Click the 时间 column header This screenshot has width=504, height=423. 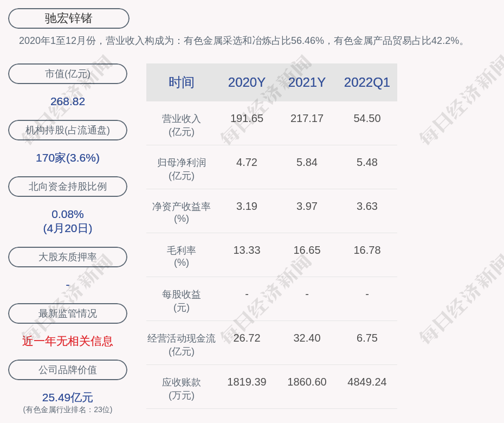point(182,82)
